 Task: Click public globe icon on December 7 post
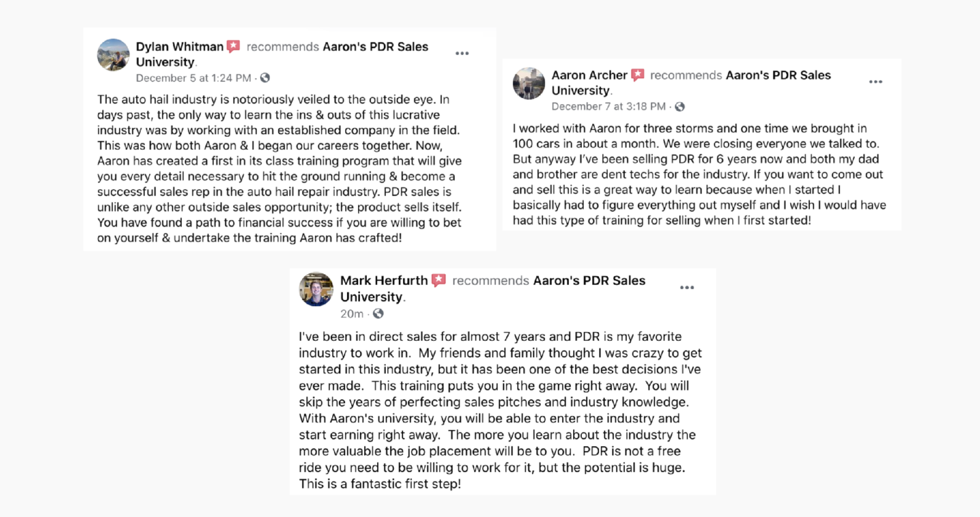coord(679,107)
